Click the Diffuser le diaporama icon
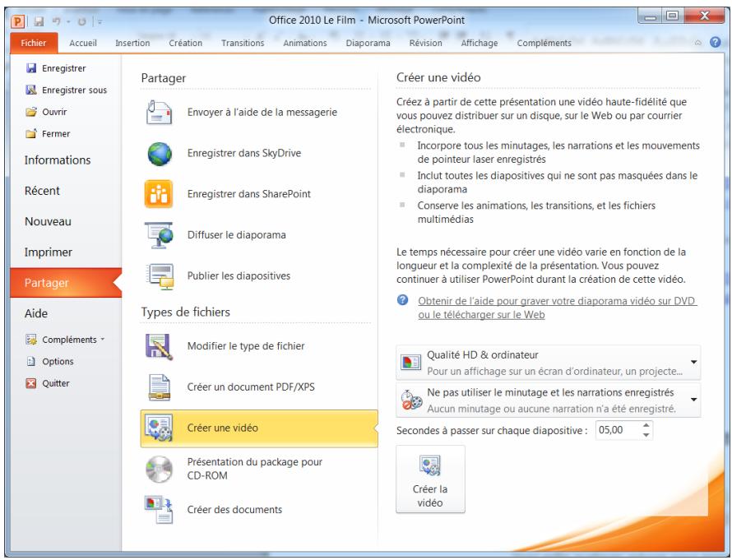The width and height of the screenshot is (732, 560). [159, 235]
